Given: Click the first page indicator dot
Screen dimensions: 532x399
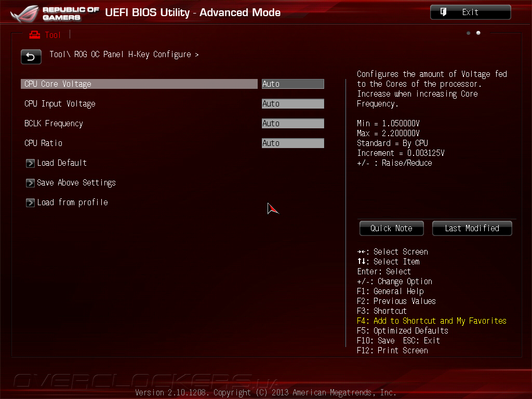Looking at the screenshot, I should (469, 33).
